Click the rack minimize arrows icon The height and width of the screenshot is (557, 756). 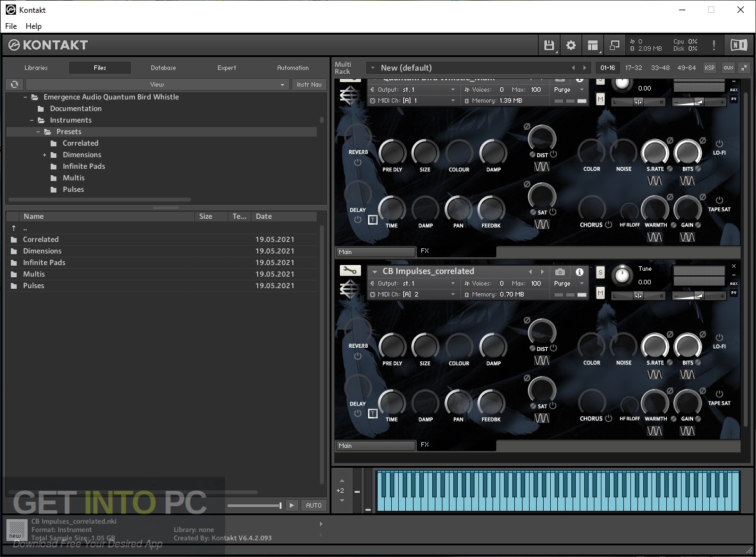click(744, 68)
